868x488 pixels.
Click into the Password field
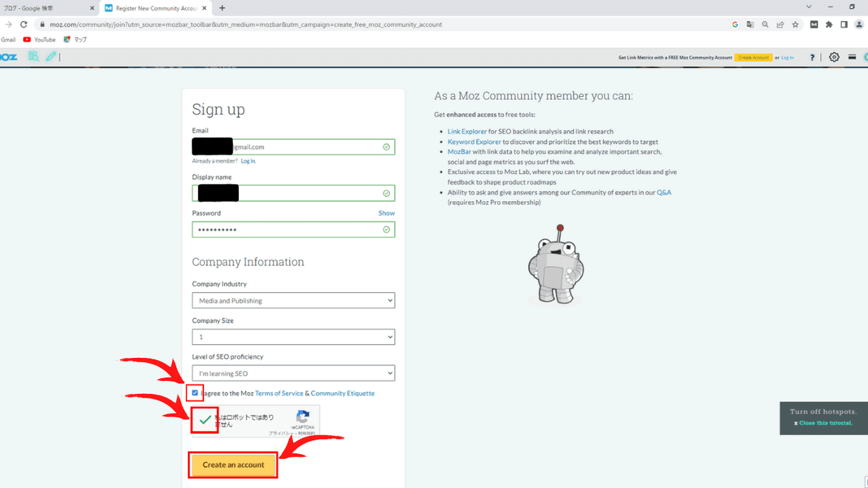pos(294,229)
